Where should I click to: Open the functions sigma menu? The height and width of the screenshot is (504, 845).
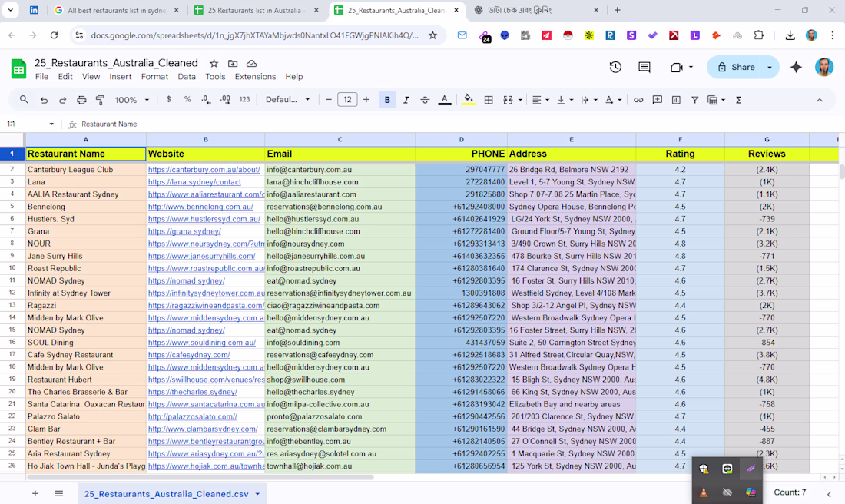point(738,100)
